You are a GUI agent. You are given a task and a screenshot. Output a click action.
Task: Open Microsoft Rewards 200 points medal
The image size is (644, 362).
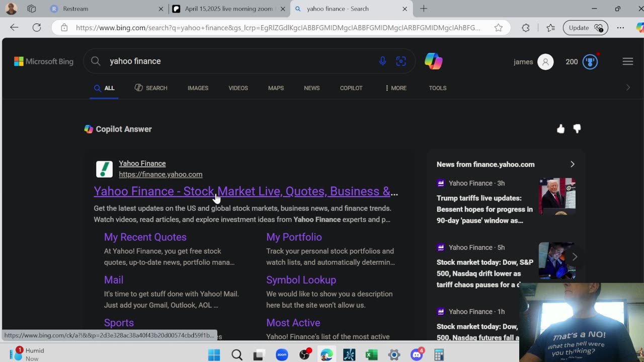(x=590, y=61)
